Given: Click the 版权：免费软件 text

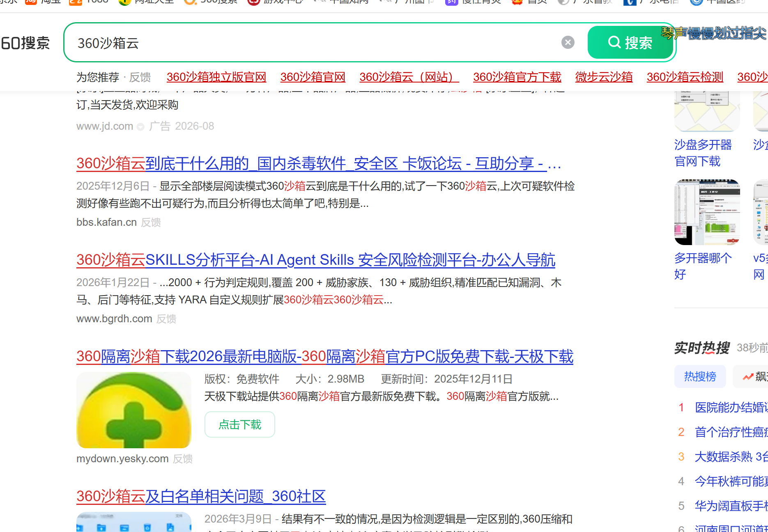Looking at the screenshot, I should click(242, 379).
